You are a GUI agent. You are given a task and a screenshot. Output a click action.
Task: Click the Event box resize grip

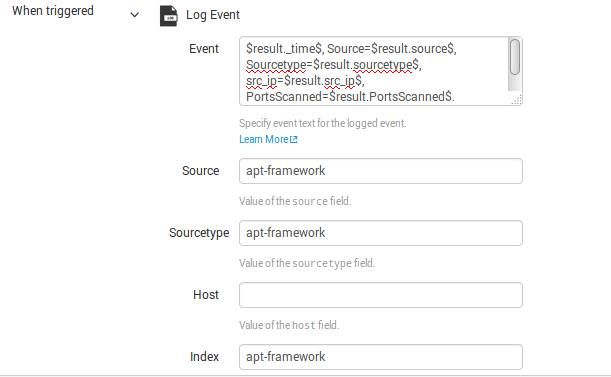(x=517, y=100)
